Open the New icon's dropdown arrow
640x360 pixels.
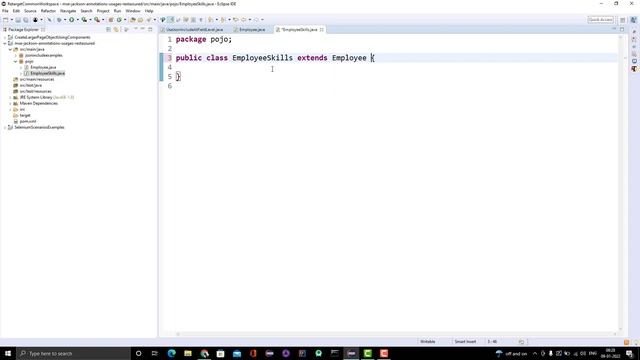(x=11, y=20)
